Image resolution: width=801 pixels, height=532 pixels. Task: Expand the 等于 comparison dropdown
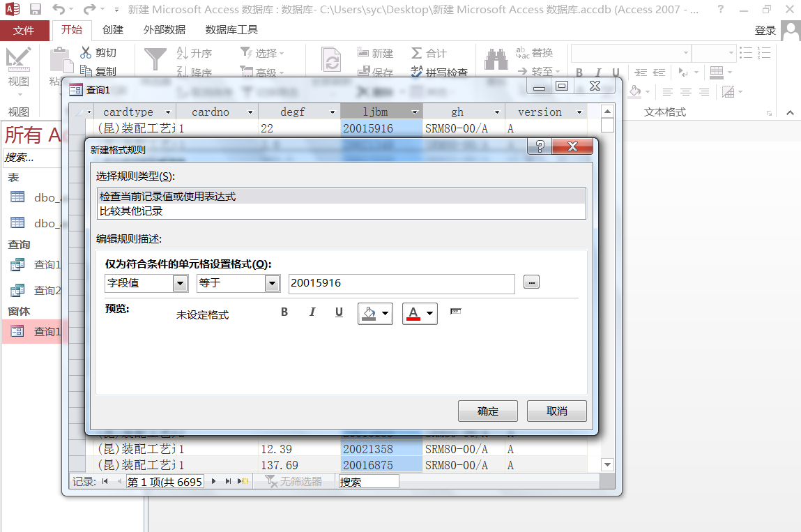click(272, 283)
